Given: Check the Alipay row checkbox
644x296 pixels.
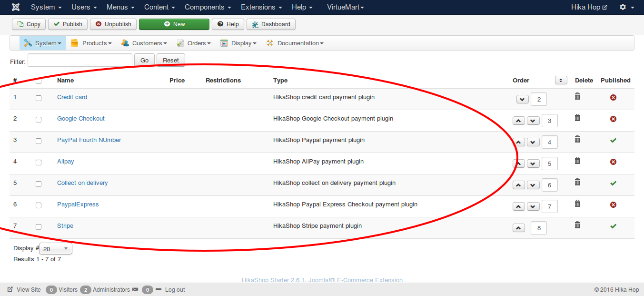Looking at the screenshot, I should 39,163.
